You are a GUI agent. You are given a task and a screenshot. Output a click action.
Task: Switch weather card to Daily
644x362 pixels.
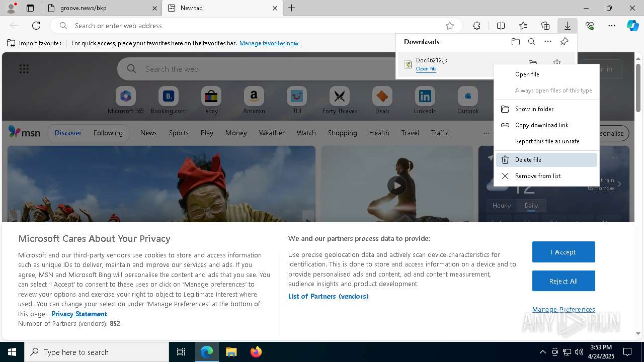[531, 206]
